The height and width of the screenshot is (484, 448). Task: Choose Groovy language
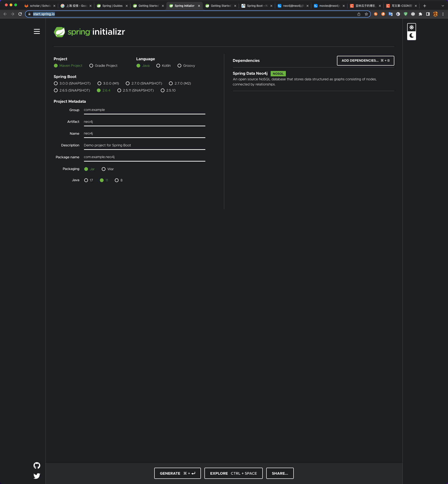point(186,66)
